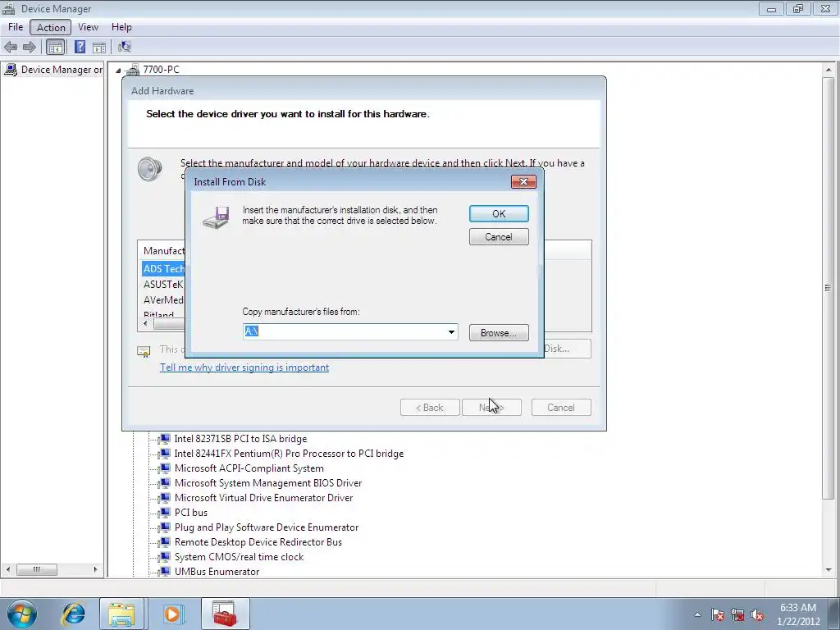Open the Action menu
840x630 pixels.
[51, 27]
